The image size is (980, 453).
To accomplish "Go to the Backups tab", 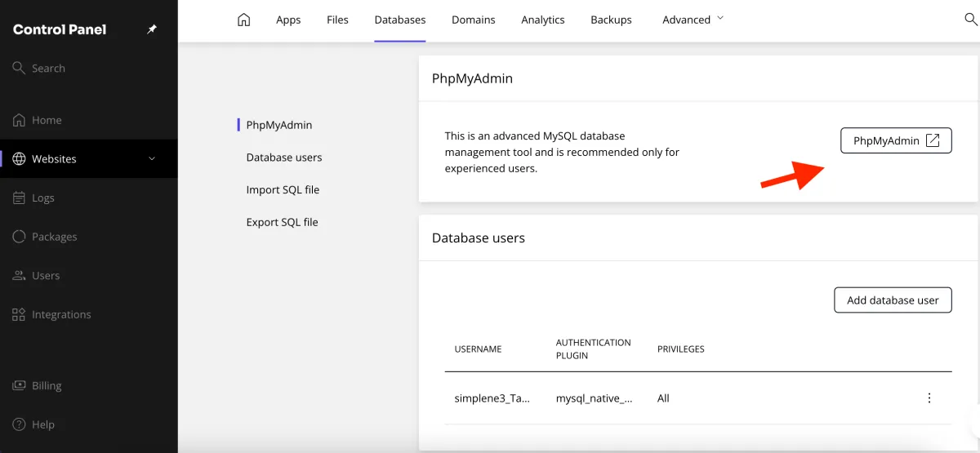I will (x=611, y=20).
